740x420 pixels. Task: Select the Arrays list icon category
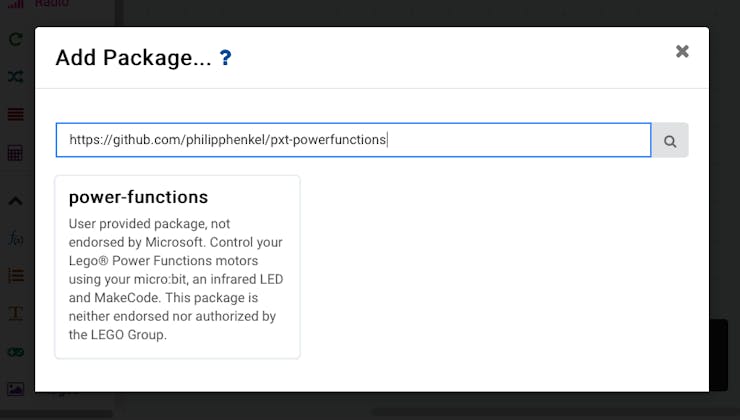click(x=16, y=276)
